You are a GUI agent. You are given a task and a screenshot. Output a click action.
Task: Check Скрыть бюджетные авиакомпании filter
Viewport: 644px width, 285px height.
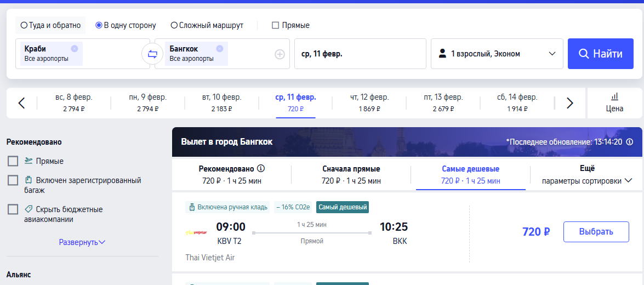point(13,209)
